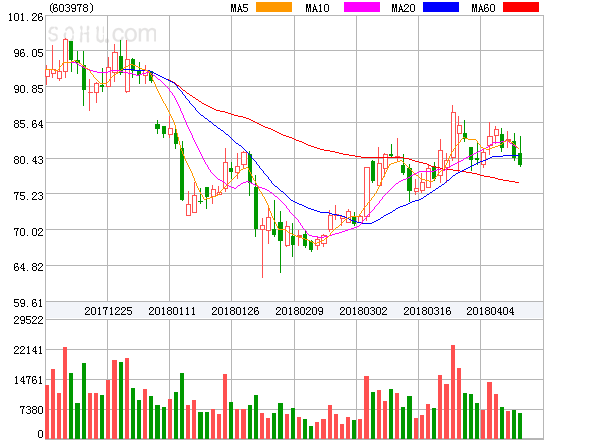Click the 29522 volume axis label
The image size is (600, 440).
pyautogui.click(x=29, y=320)
